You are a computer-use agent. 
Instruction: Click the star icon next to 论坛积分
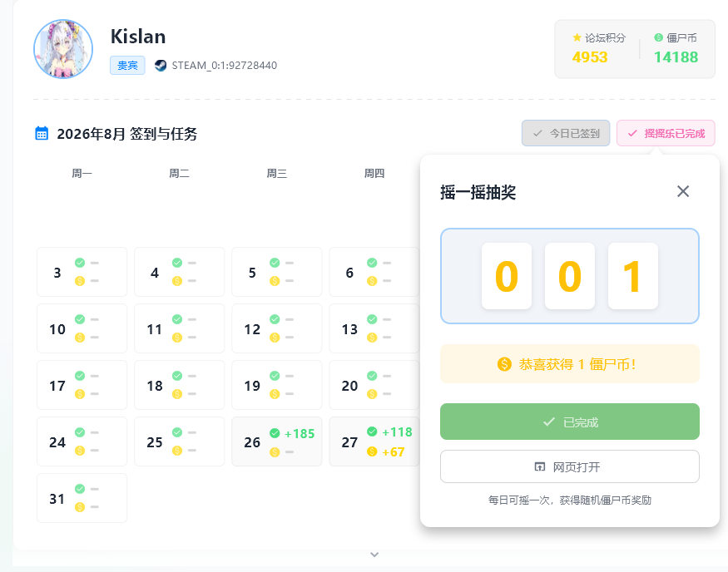(x=577, y=37)
